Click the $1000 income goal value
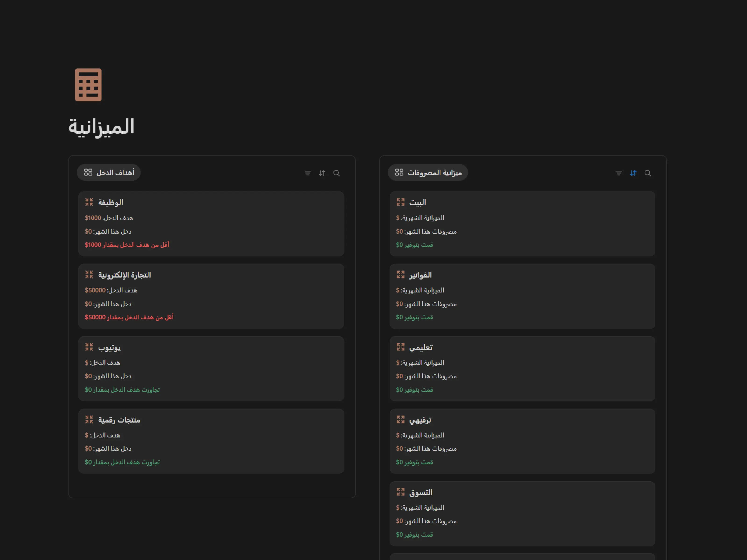 pyautogui.click(x=93, y=218)
